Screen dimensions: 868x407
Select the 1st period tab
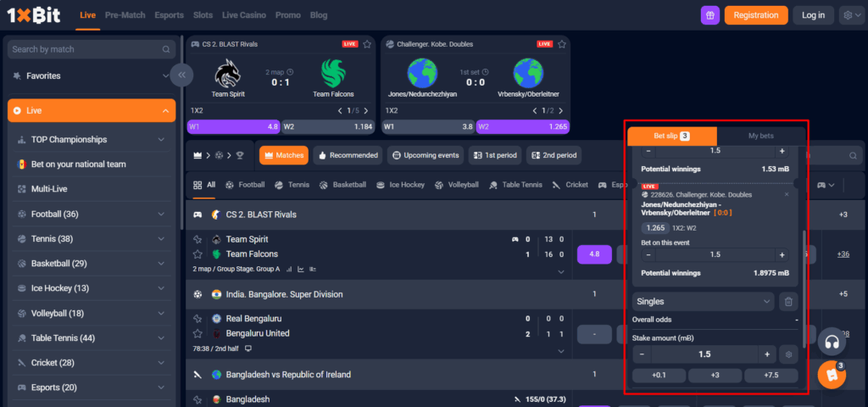(495, 156)
